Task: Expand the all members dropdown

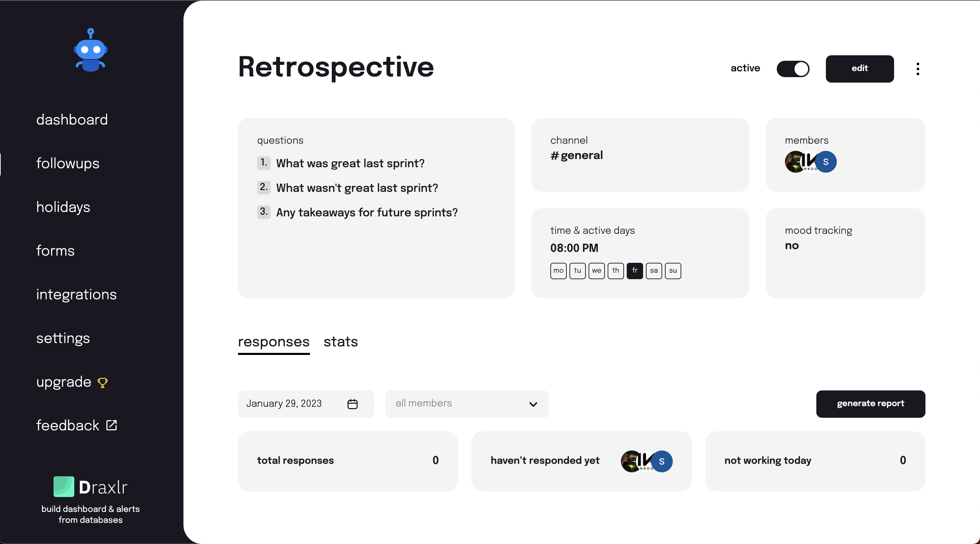Action: coord(467,404)
